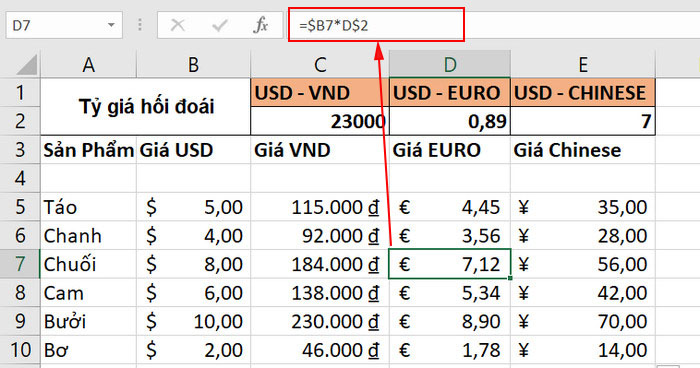Click the Select All corner triangle
This screenshot has height=368, width=700.
tap(26, 65)
